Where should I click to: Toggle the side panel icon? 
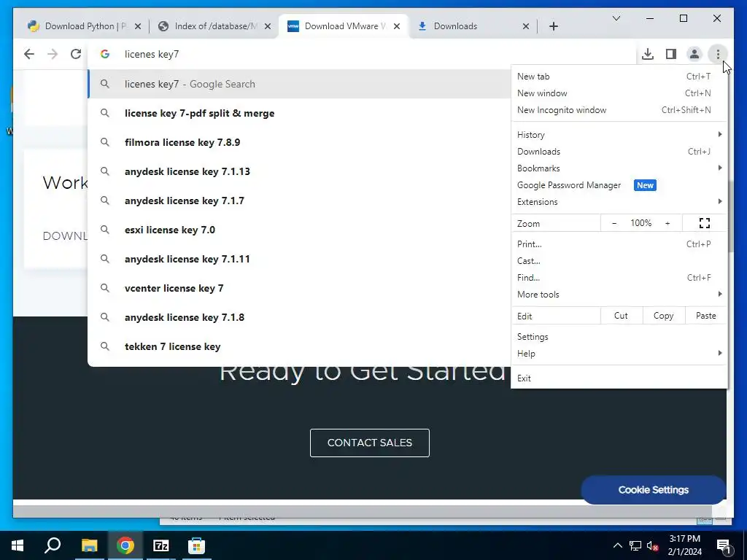[x=671, y=54]
